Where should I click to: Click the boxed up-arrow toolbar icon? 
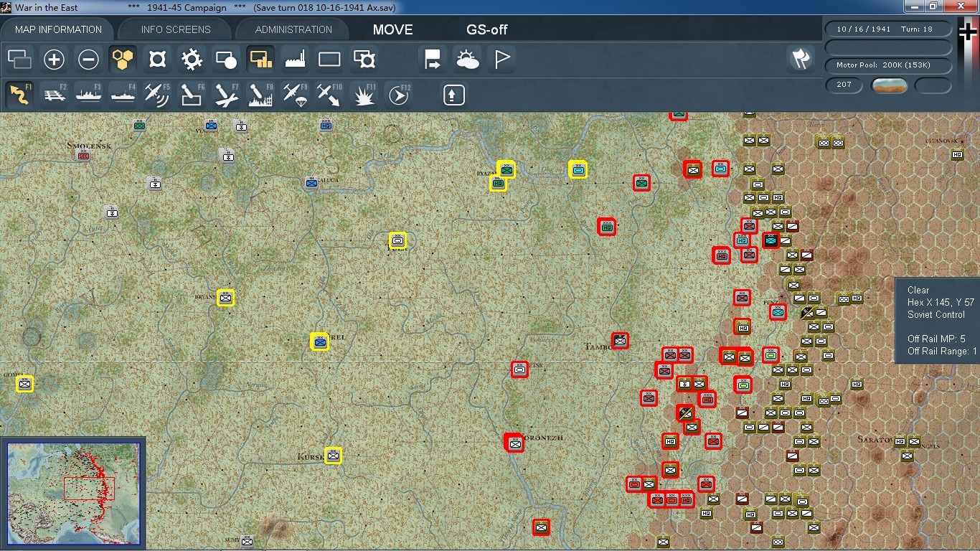tap(453, 95)
